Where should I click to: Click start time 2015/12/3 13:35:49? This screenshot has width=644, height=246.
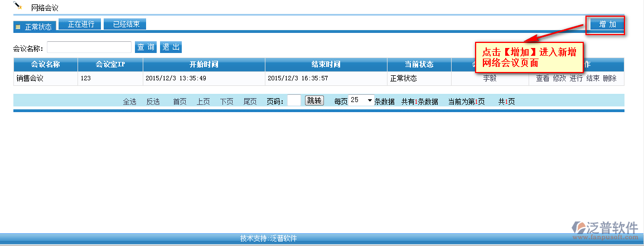pos(176,79)
